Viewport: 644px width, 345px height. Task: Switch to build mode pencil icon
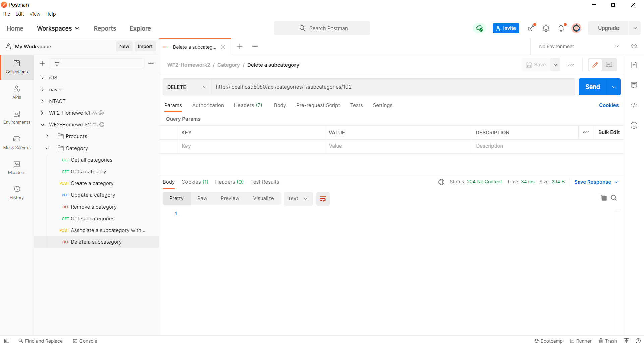point(595,65)
